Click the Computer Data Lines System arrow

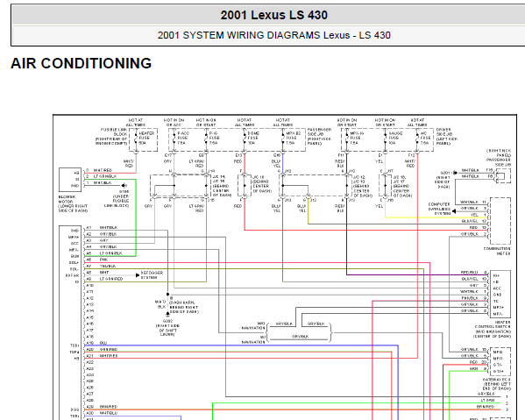coord(454,211)
